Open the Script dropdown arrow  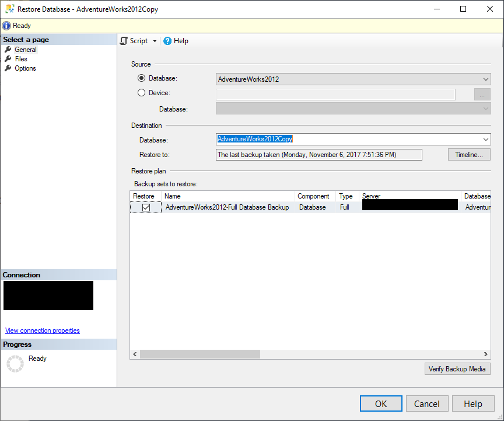point(155,41)
